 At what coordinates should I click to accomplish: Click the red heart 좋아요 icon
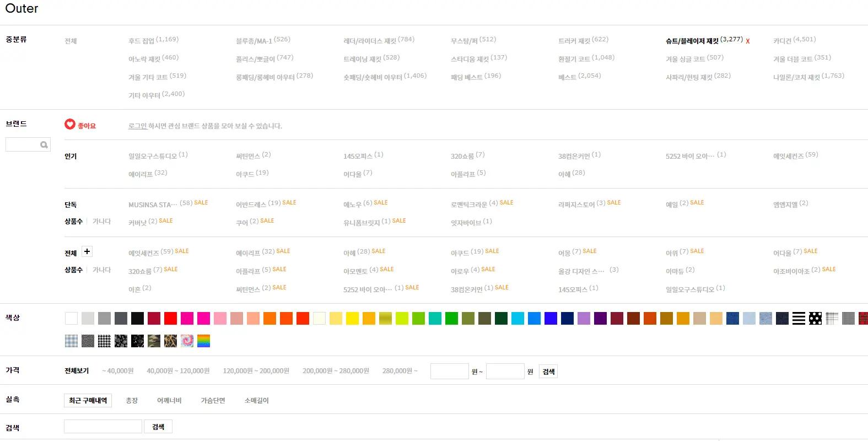coord(70,125)
